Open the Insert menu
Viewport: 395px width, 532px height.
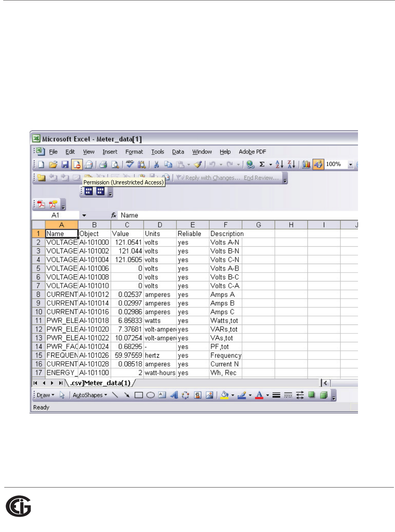pos(110,152)
